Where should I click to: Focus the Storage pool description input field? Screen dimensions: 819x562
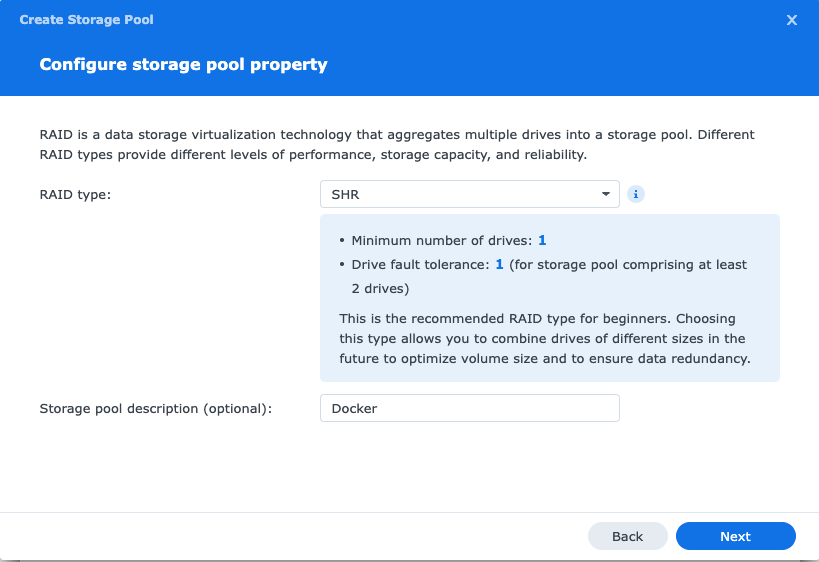[469, 408]
